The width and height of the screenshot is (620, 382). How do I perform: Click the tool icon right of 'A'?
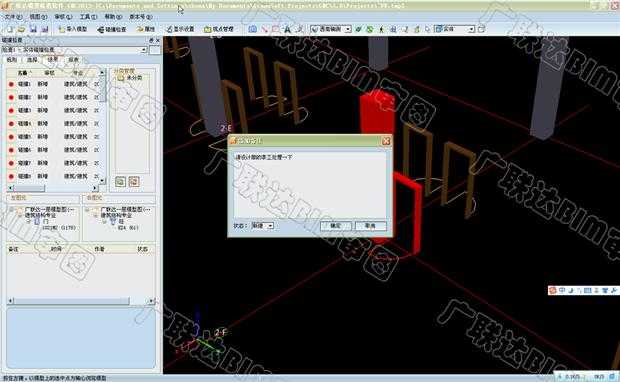click(x=299, y=29)
